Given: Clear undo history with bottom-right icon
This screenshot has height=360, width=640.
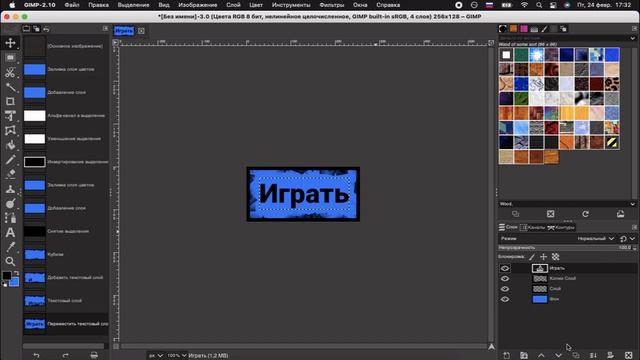Looking at the screenshot, I should (94, 356).
